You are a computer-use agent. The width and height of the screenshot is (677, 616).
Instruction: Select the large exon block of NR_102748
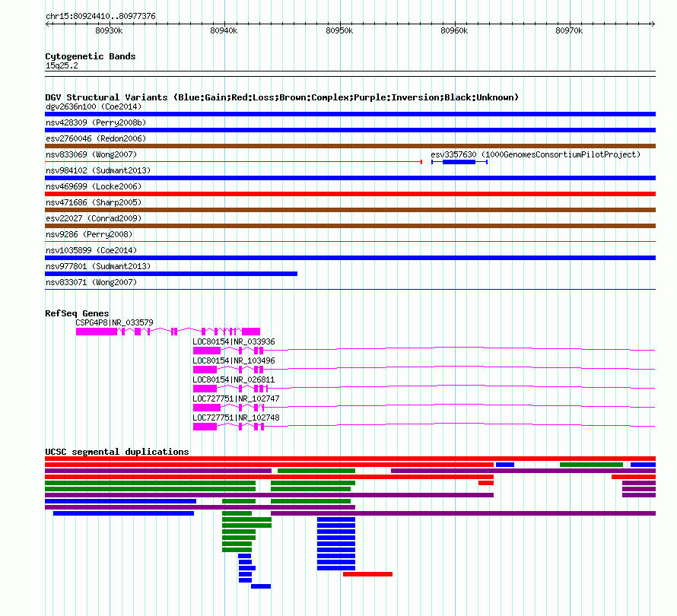(x=205, y=427)
